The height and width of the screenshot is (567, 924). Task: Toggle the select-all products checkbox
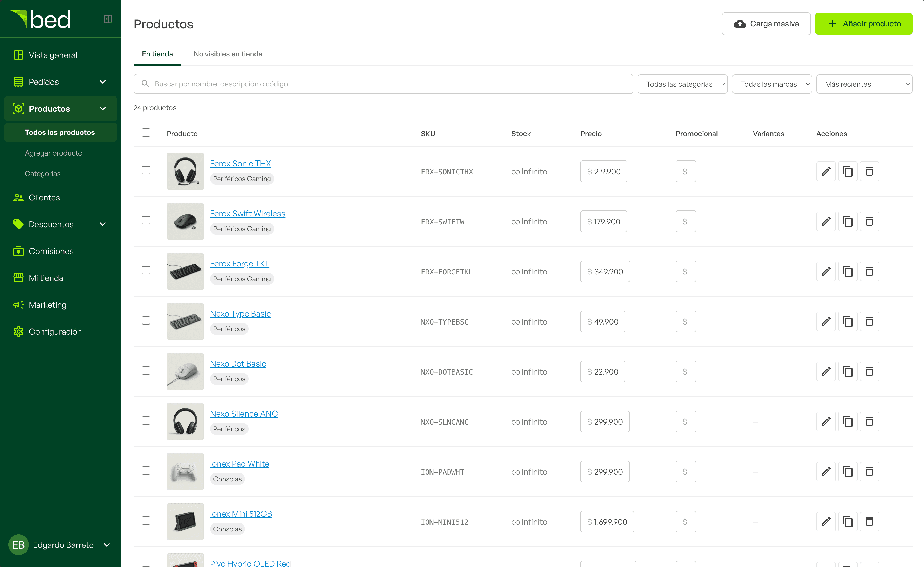point(146,133)
